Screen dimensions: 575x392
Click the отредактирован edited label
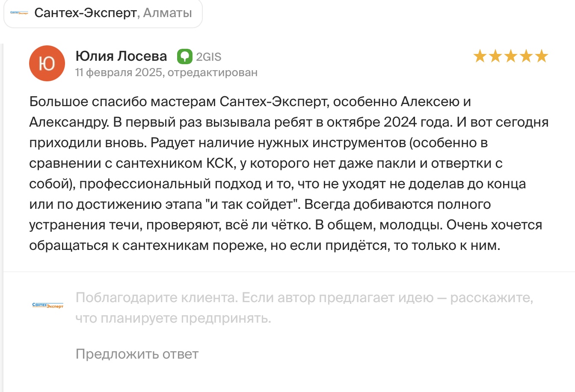212,72
